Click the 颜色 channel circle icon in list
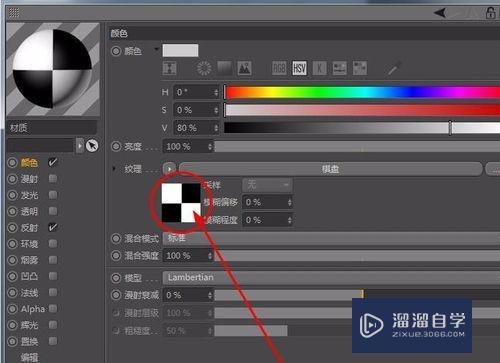The width and height of the screenshot is (500, 363). coord(12,163)
